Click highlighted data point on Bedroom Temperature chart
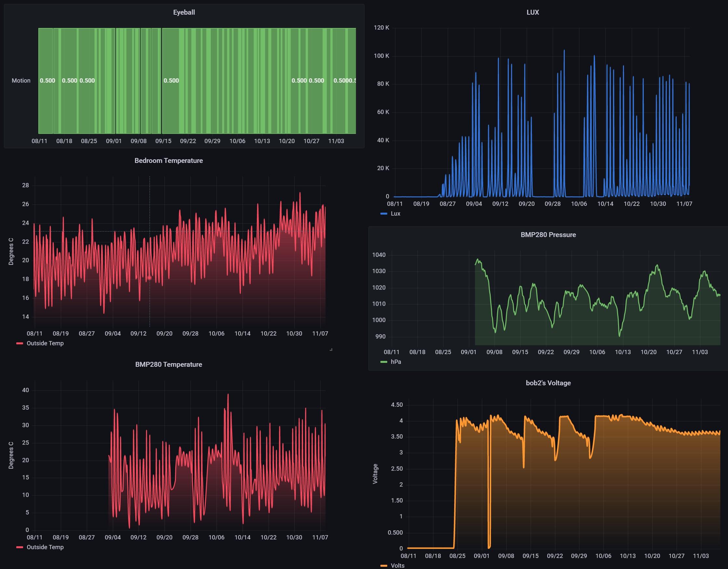This screenshot has width=728, height=569. [149, 278]
